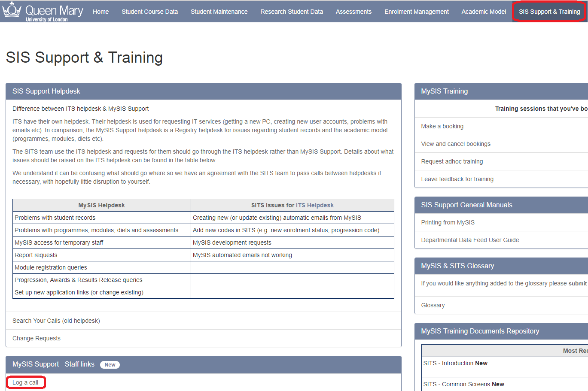Click 'Report requests' table cell

click(102, 255)
